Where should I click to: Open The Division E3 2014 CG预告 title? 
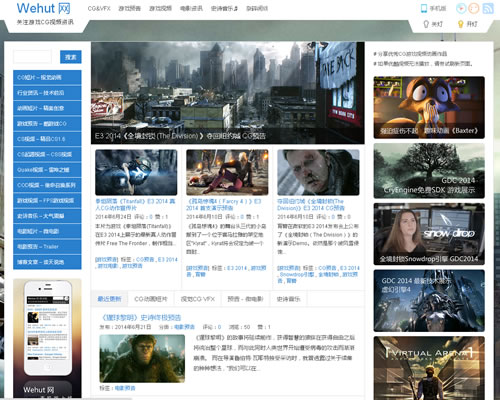coord(311,204)
